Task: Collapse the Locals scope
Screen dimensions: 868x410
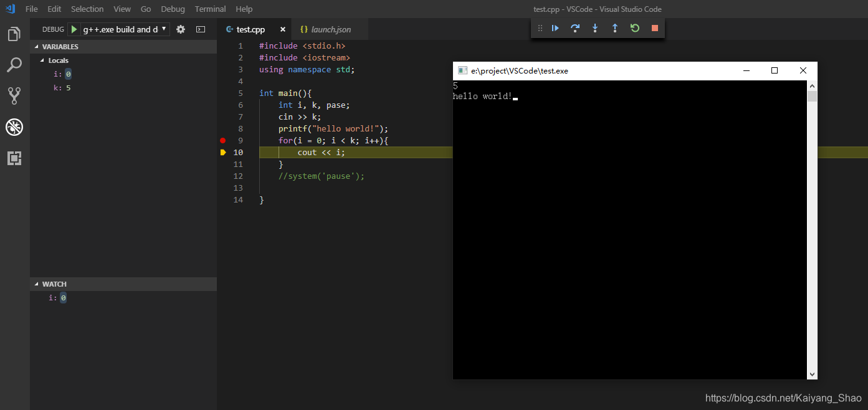Action: tap(42, 60)
